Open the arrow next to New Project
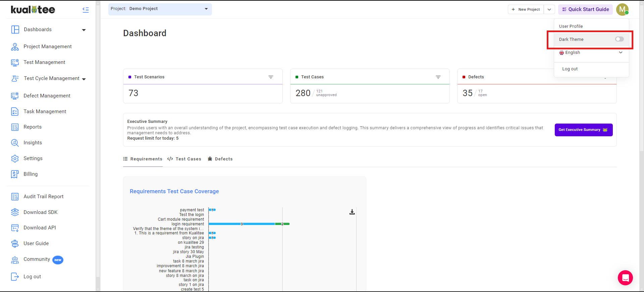This screenshot has width=644, height=292. pos(549,9)
